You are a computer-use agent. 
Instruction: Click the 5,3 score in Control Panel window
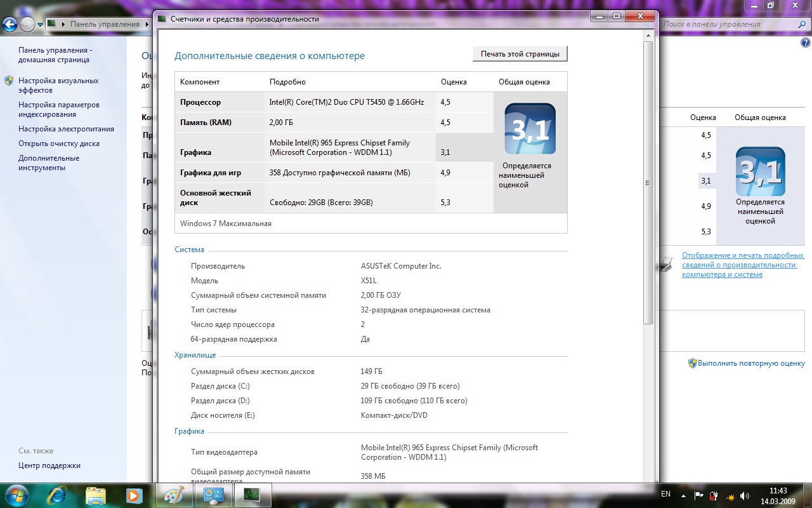pyautogui.click(x=706, y=232)
